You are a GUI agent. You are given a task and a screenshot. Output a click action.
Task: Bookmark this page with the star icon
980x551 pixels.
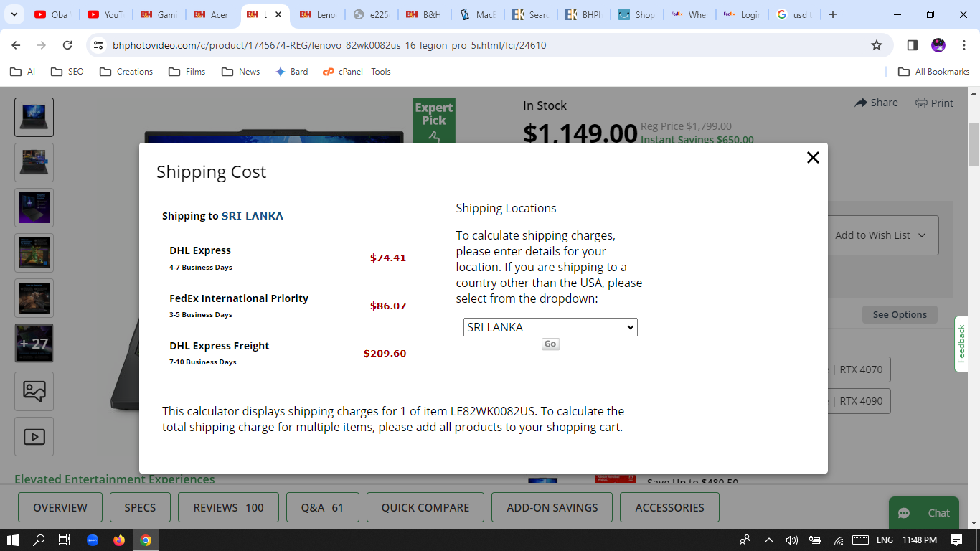point(877,45)
